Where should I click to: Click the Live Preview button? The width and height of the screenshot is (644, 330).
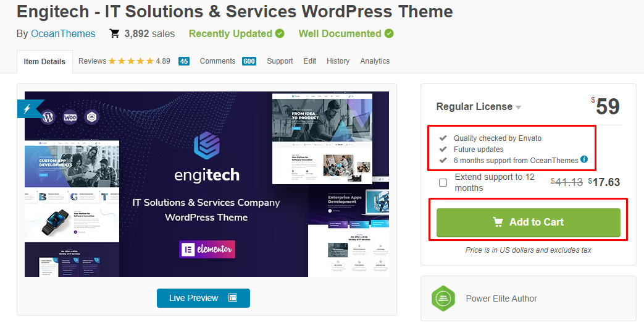point(203,298)
